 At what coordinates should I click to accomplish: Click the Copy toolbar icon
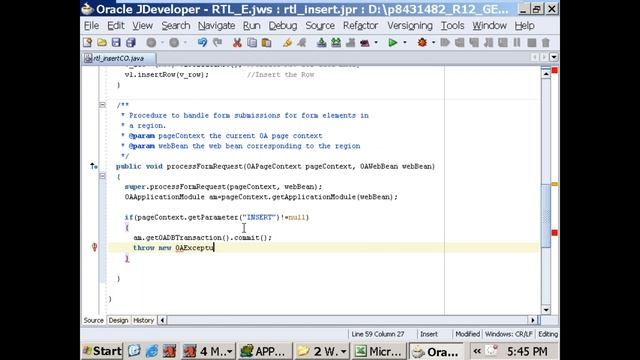point(252,42)
